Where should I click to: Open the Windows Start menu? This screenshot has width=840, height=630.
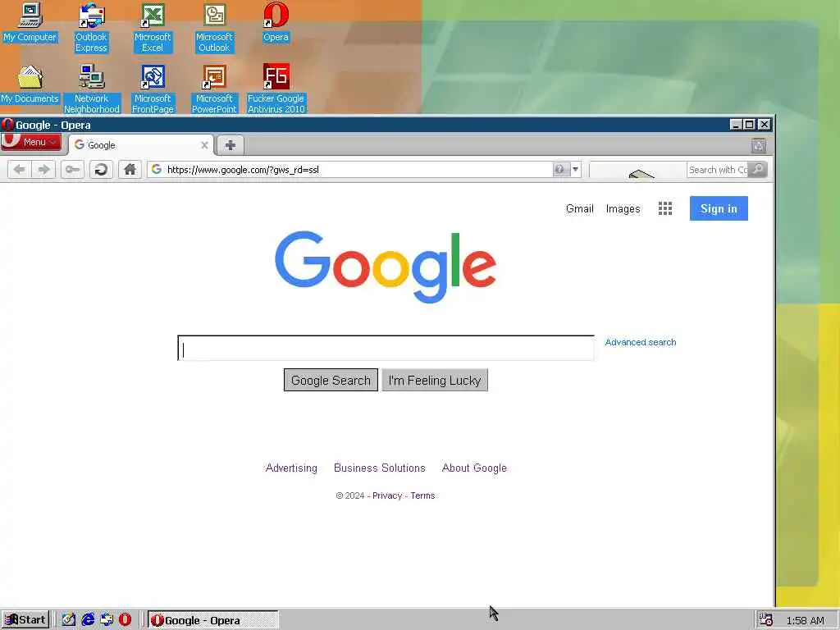pos(25,620)
